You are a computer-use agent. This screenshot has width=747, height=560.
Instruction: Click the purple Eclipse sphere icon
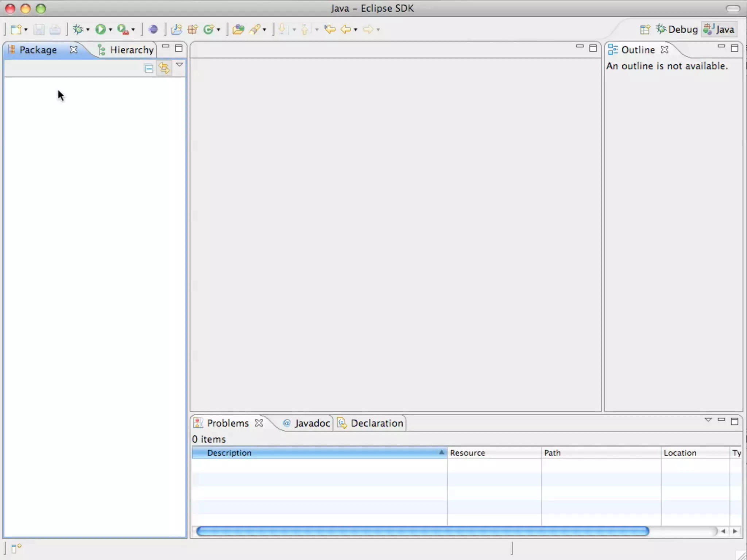point(154,29)
